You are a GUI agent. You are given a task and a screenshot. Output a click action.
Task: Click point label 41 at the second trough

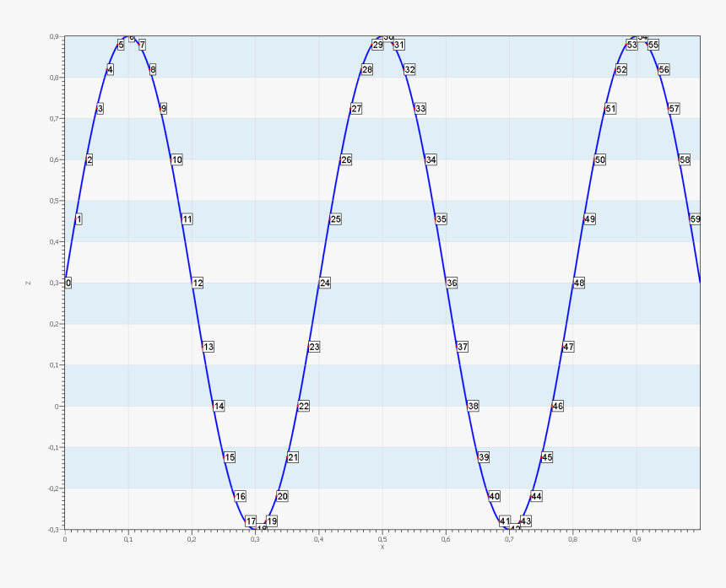[x=505, y=521]
